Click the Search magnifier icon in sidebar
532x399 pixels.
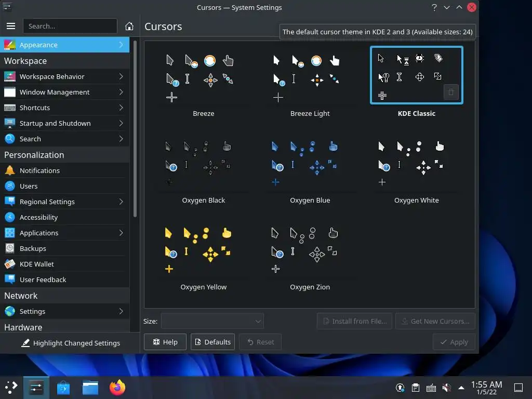point(10,139)
